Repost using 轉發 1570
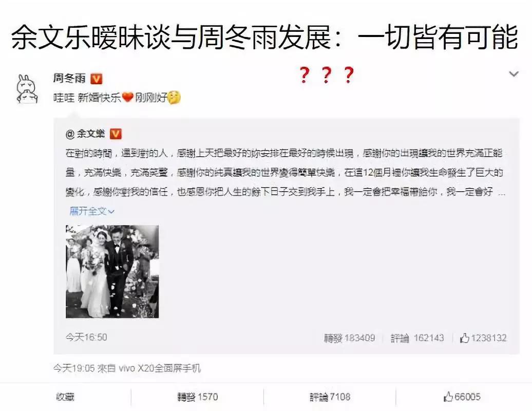 tap(198, 397)
